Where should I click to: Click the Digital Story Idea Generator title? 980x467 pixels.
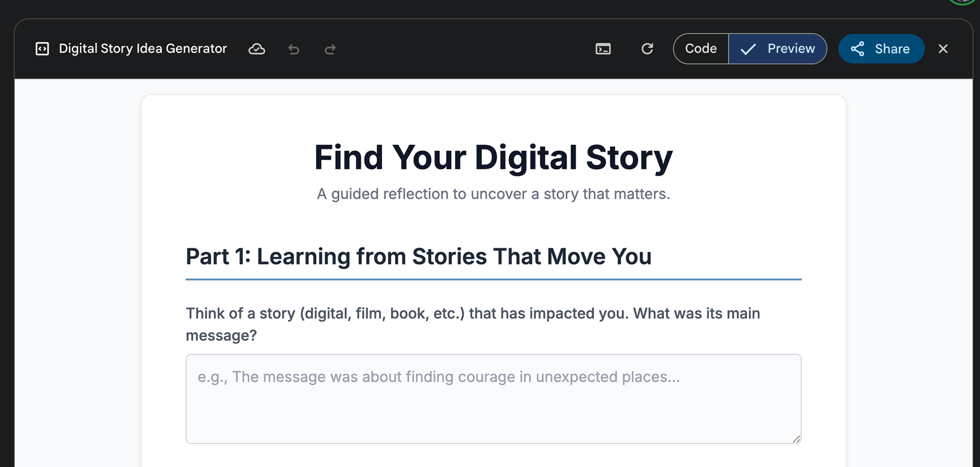click(x=143, y=49)
